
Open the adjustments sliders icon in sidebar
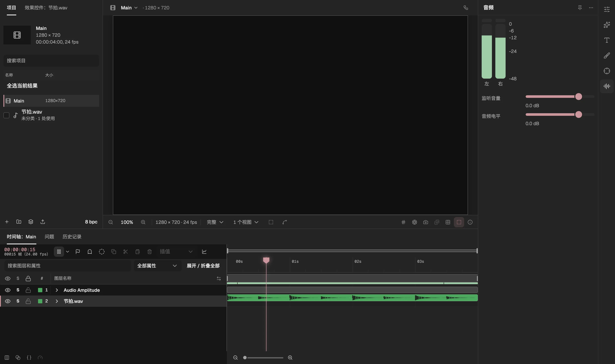pyautogui.click(x=607, y=9)
